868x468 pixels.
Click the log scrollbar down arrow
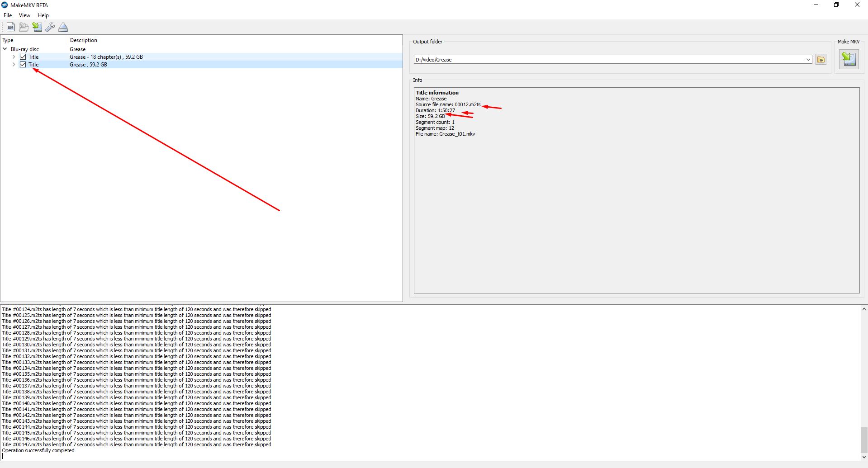coord(864,457)
